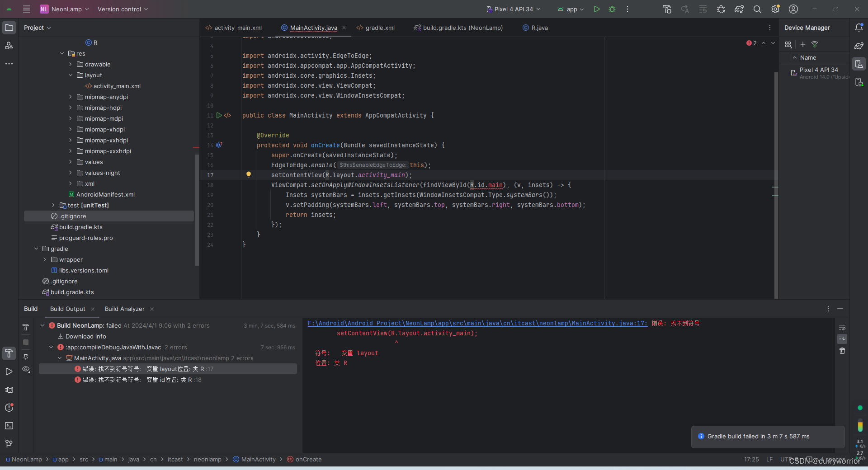The height and width of the screenshot is (470, 868).
Task: Sync project with Gradle files
Action: coord(739,9)
